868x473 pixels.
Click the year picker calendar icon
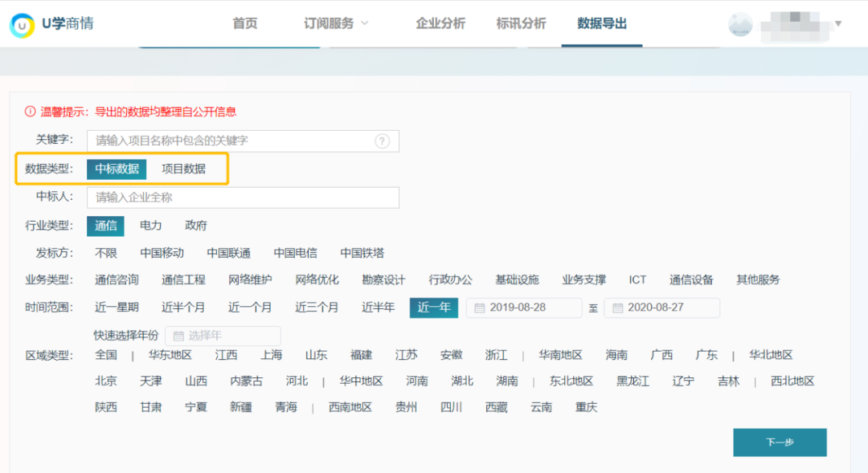pos(178,336)
